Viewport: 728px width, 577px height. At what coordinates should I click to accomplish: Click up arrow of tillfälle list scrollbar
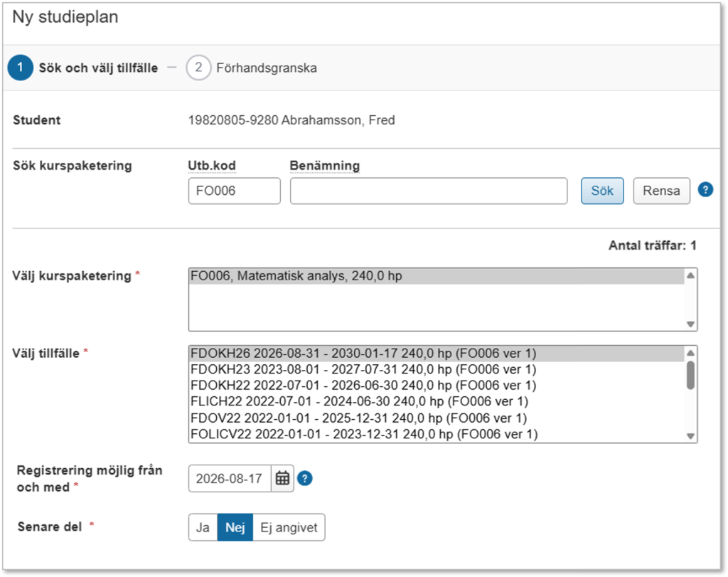(x=690, y=353)
